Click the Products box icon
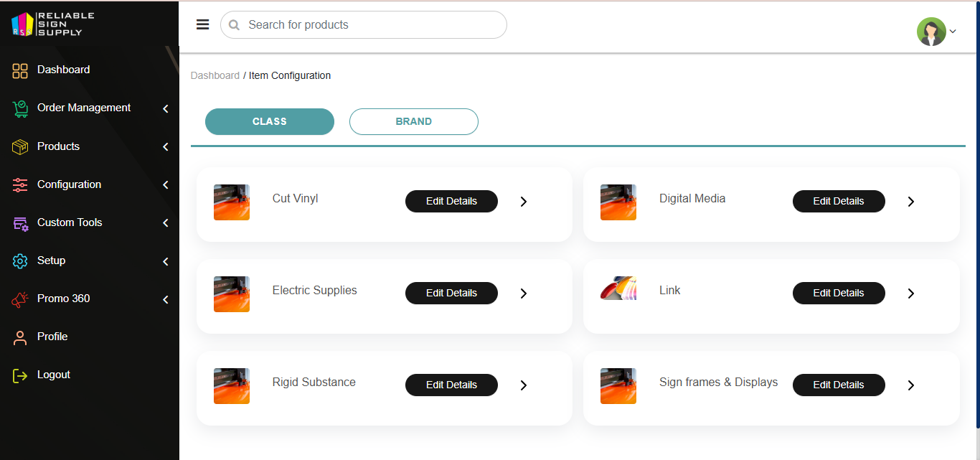Image resolution: width=980 pixels, height=460 pixels. tap(20, 146)
